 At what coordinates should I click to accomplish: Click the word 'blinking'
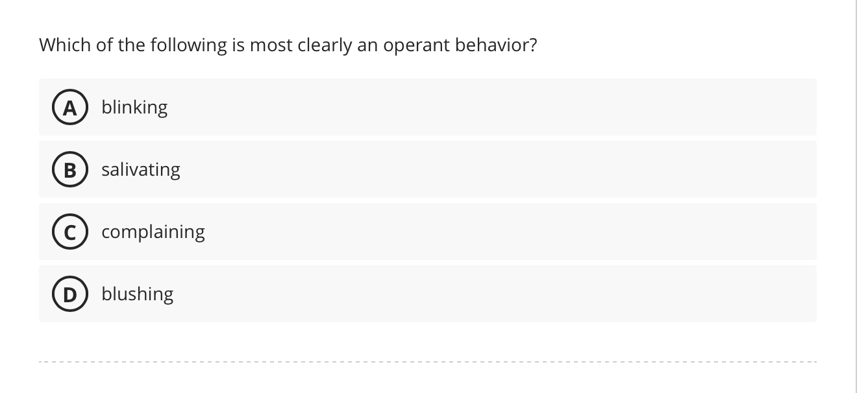pos(134,107)
